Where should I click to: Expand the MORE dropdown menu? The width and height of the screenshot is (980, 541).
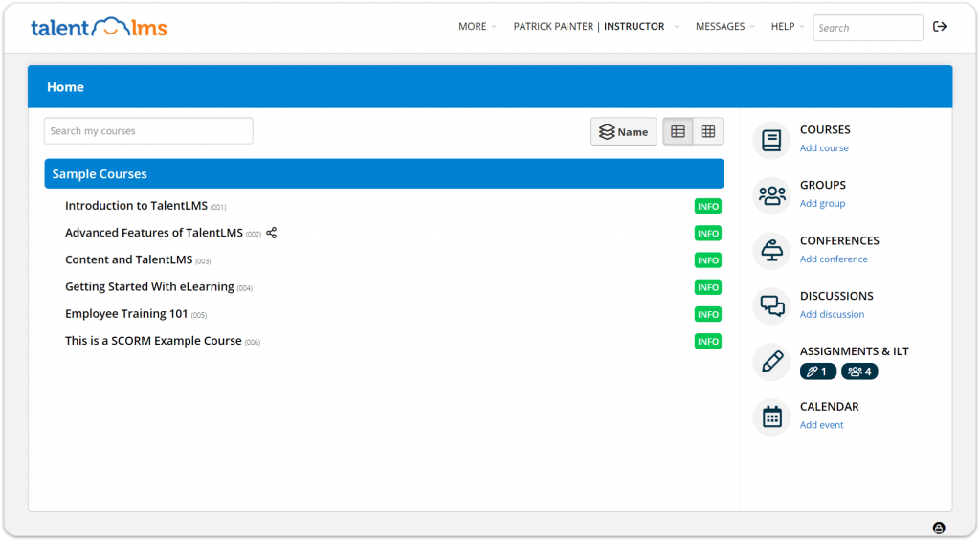[x=477, y=27]
